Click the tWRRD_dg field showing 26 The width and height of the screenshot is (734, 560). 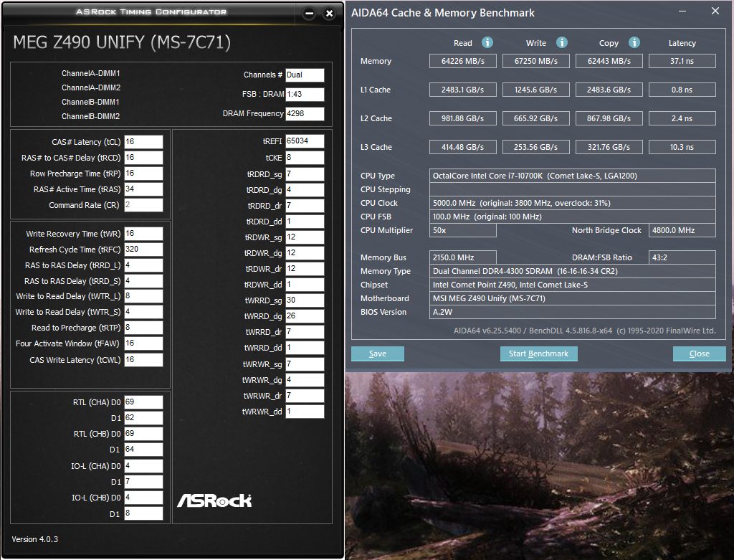tap(305, 316)
